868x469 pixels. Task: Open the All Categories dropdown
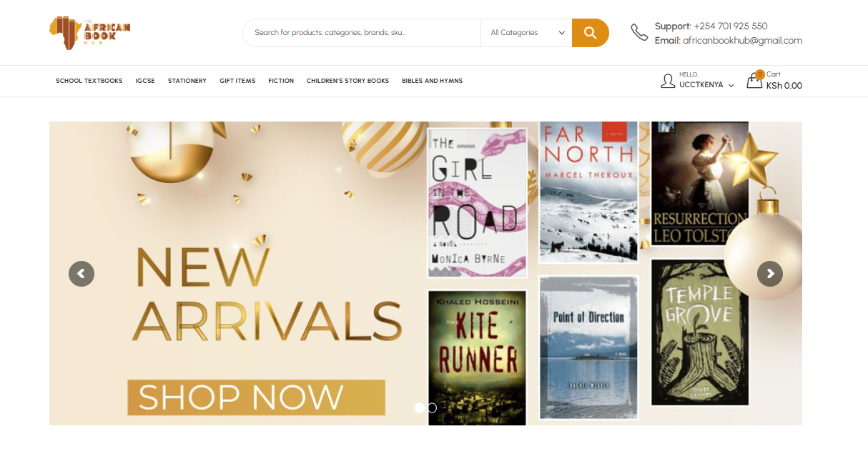click(527, 33)
